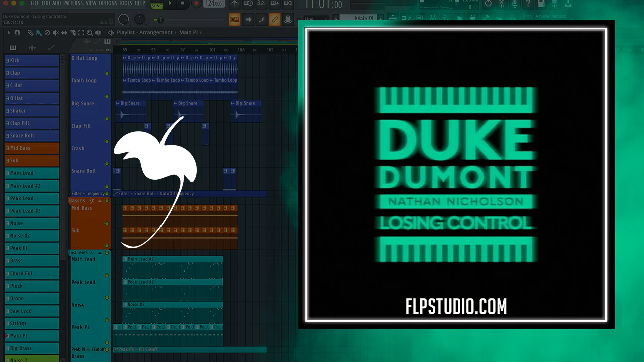Click the microphone recording icon
The height and width of the screenshot is (362, 644).
point(514,4)
